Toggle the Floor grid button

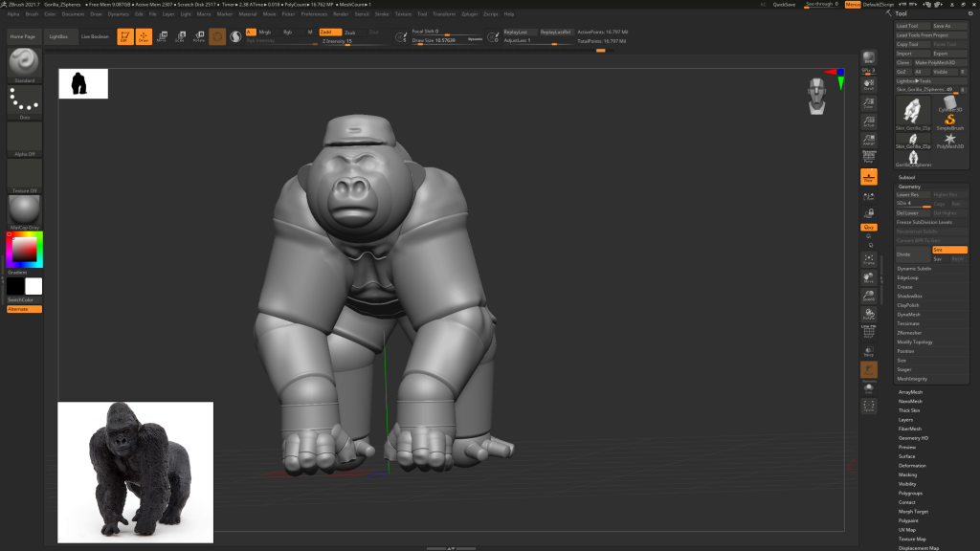coord(868,177)
